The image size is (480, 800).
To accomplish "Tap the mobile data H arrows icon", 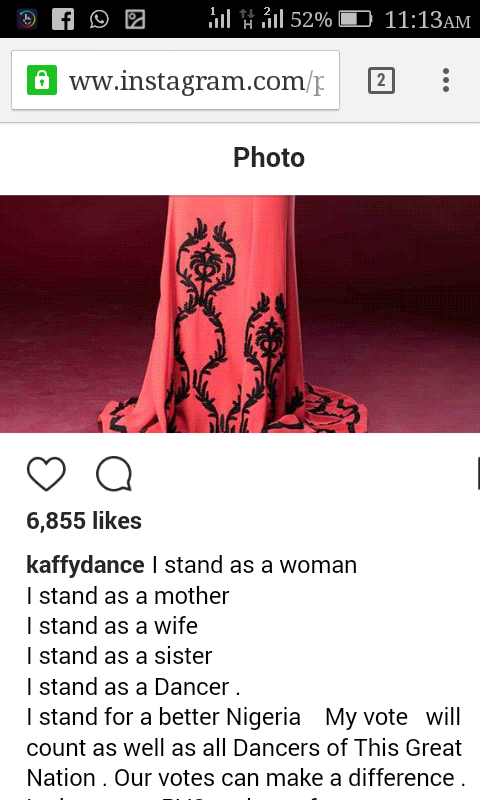I will click(x=247, y=19).
